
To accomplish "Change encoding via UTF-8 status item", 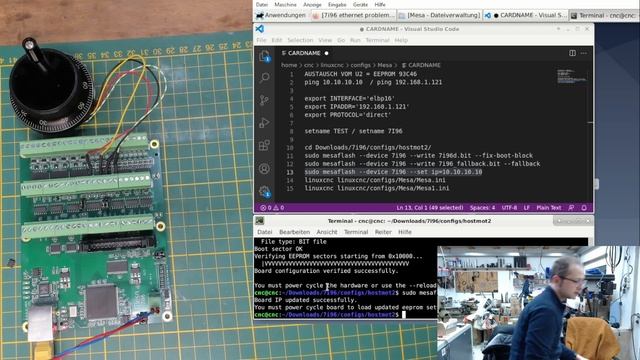I will [509, 208].
